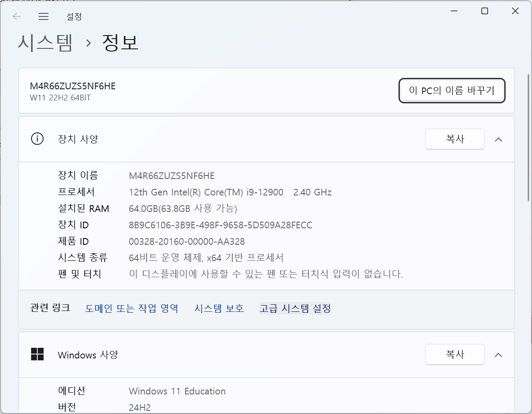Minimize the 설정 window
Screen dimensions: 532x414
(454, 11)
